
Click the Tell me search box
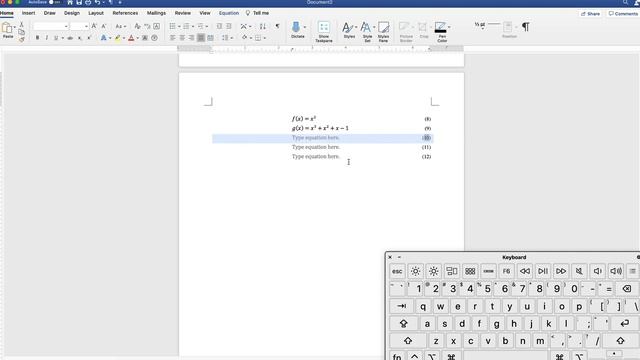pyautogui.click(x=257, y=13)
